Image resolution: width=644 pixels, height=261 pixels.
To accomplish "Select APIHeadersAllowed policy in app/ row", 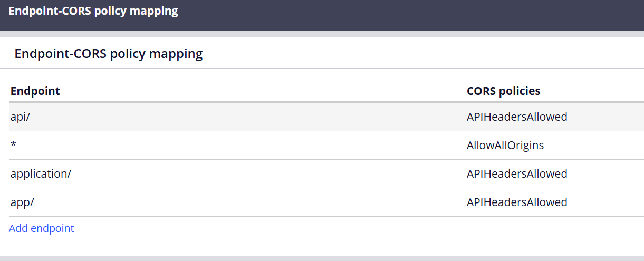I will 516,202.
